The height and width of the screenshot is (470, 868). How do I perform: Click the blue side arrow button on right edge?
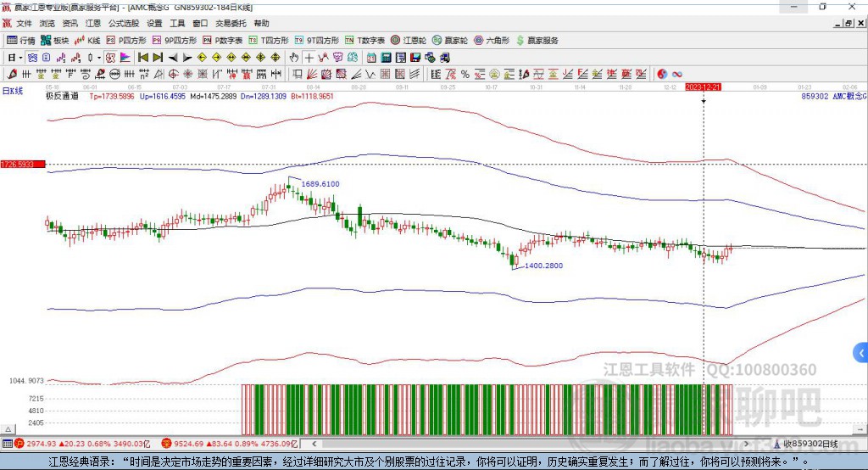click(x=861, y=352)
